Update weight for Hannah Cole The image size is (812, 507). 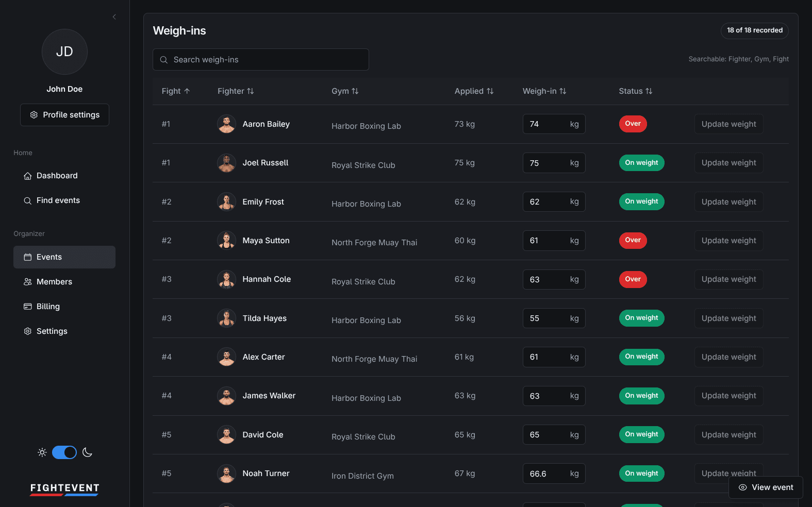(x=728, y=279)
